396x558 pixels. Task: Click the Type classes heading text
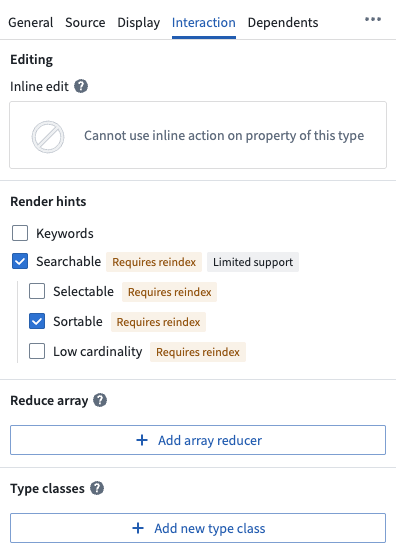tap(47, 489)
